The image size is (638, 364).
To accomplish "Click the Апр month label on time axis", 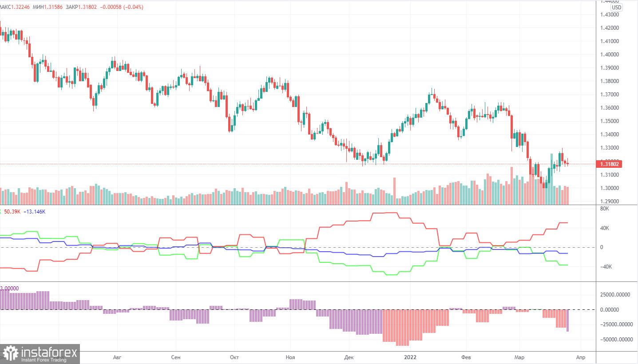I will (580, 357).
